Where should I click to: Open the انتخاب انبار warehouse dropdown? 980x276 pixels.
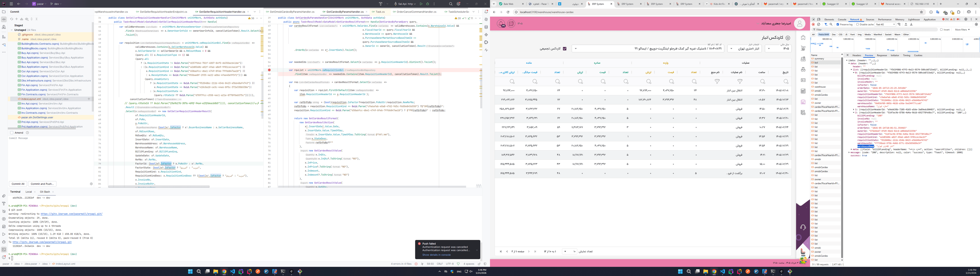click(744, 48)
